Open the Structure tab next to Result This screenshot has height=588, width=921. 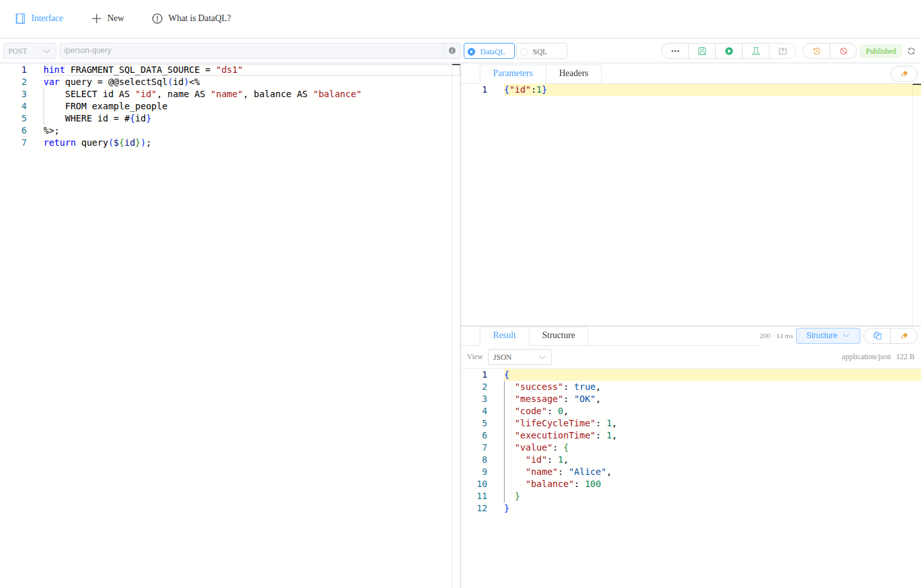pos(558,336)
